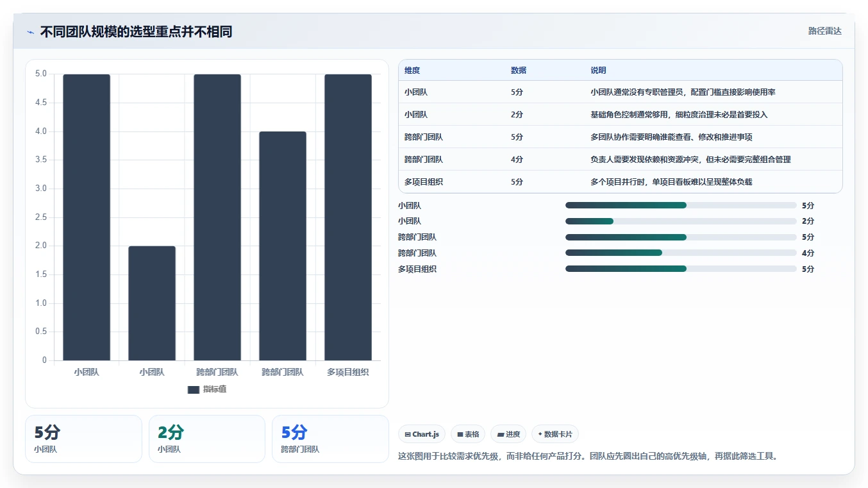This screenshot has width=868, height=488.
Task: Toggle the 指标值 legend color box
Action: coord(194,389)
